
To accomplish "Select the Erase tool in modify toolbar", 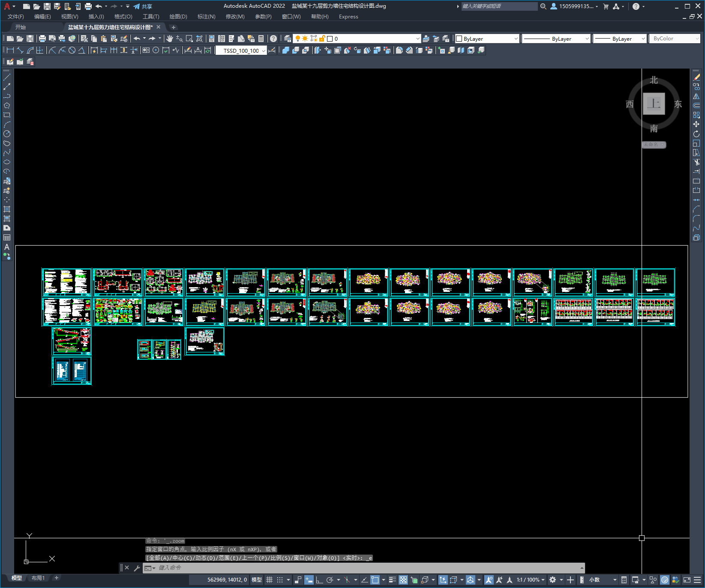I will 696,77.
